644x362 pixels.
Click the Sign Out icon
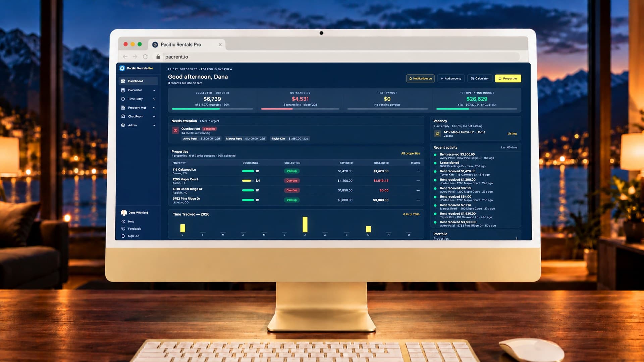123,236
